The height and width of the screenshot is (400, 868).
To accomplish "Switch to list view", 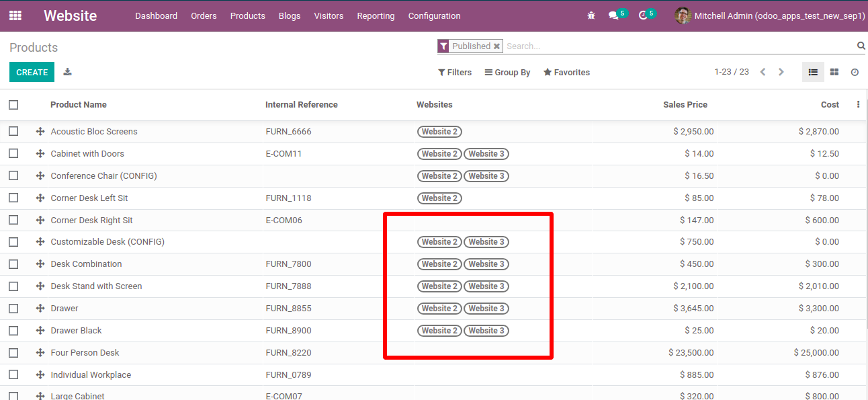I will click(x=813, y=72).
